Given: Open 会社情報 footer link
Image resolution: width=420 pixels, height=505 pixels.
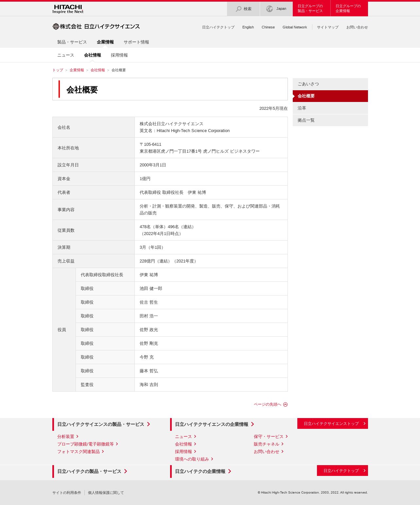Looking at the screenshot, I should click(x=185, y=444).
